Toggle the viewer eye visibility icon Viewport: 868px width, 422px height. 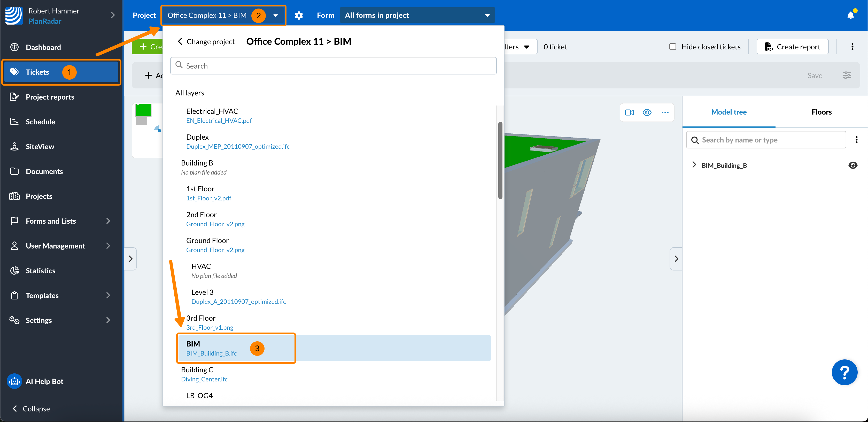pos(647,113)
